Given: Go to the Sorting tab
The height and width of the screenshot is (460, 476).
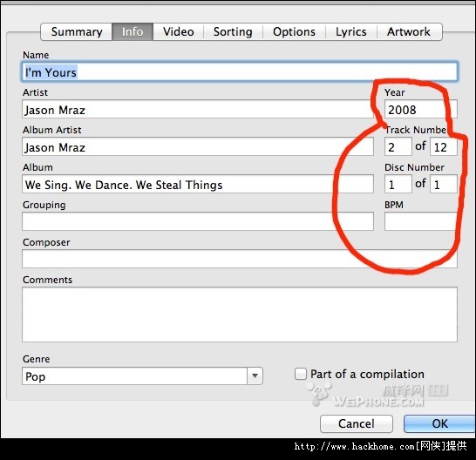Looking at the screenshot, I should (233, 31).
